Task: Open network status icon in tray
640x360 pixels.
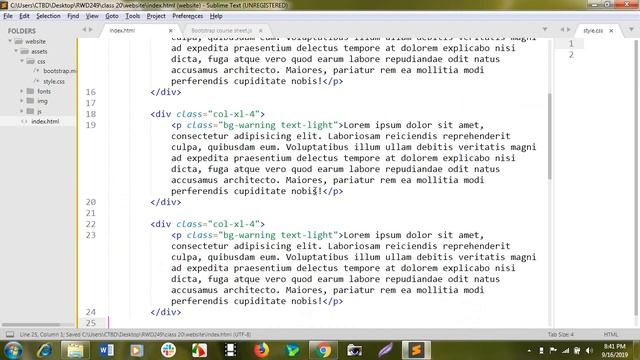Action: tap(565, 351)
